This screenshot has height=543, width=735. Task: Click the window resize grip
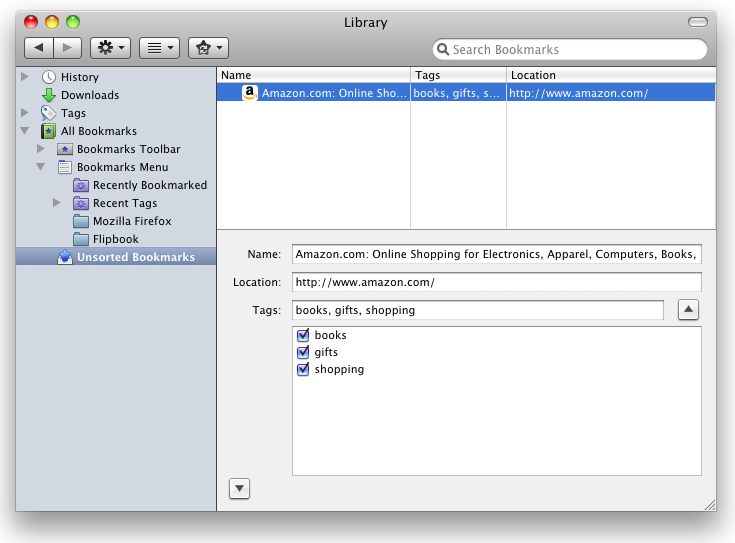pos(710,505)
